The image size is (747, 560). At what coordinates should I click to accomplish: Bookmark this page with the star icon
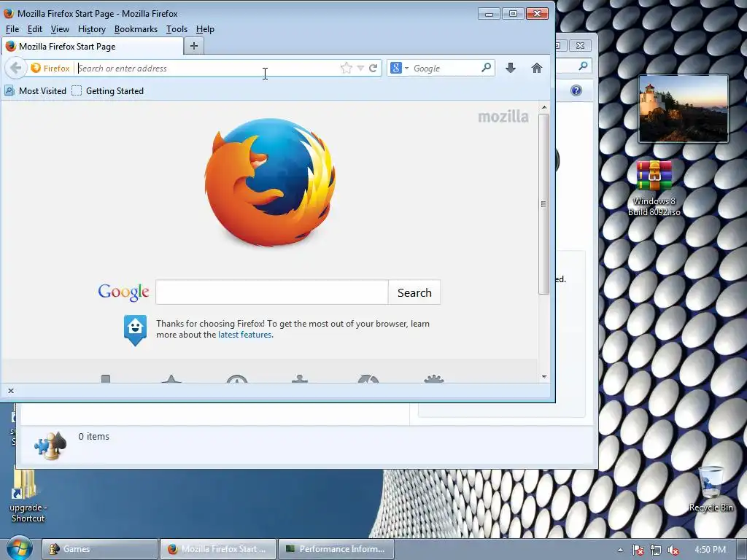coord(347,68)
